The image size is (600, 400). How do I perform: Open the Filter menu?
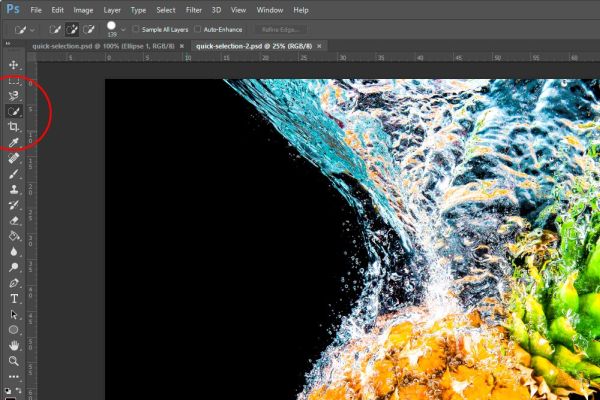194,10
